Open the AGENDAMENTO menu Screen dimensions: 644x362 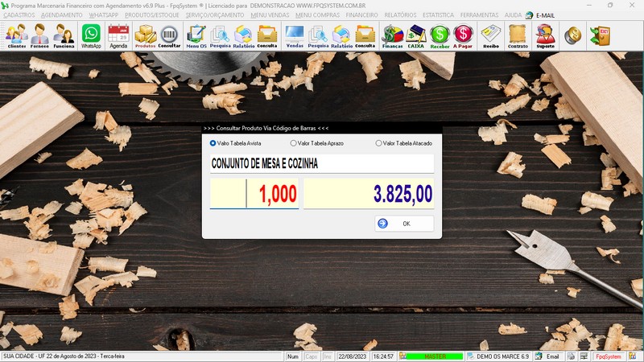point(62,15)
